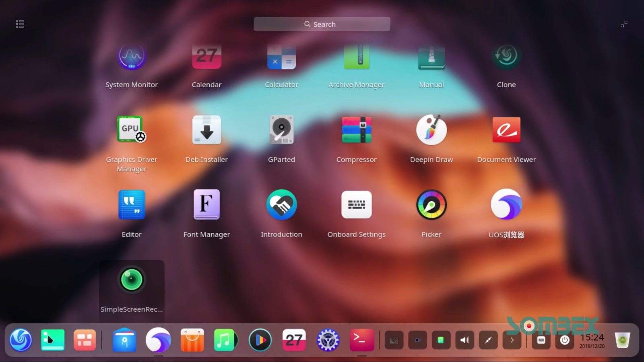Launch SimpleScreenRecorder

131,280
